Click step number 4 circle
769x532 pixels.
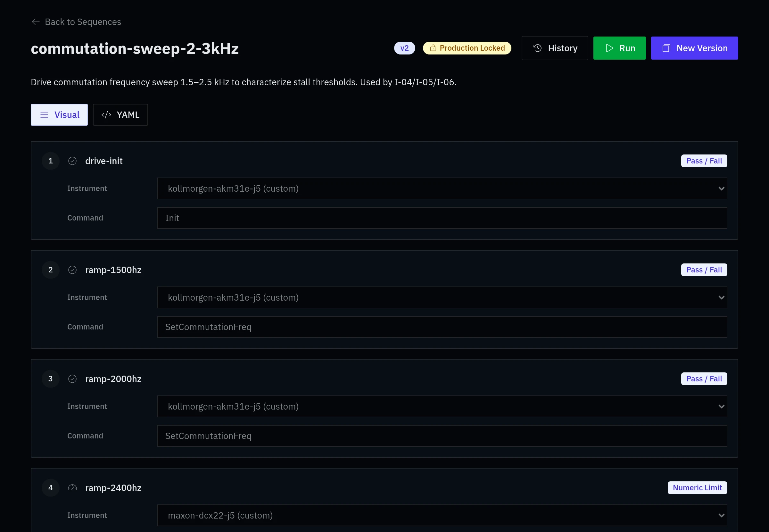(x=51, y=488)
